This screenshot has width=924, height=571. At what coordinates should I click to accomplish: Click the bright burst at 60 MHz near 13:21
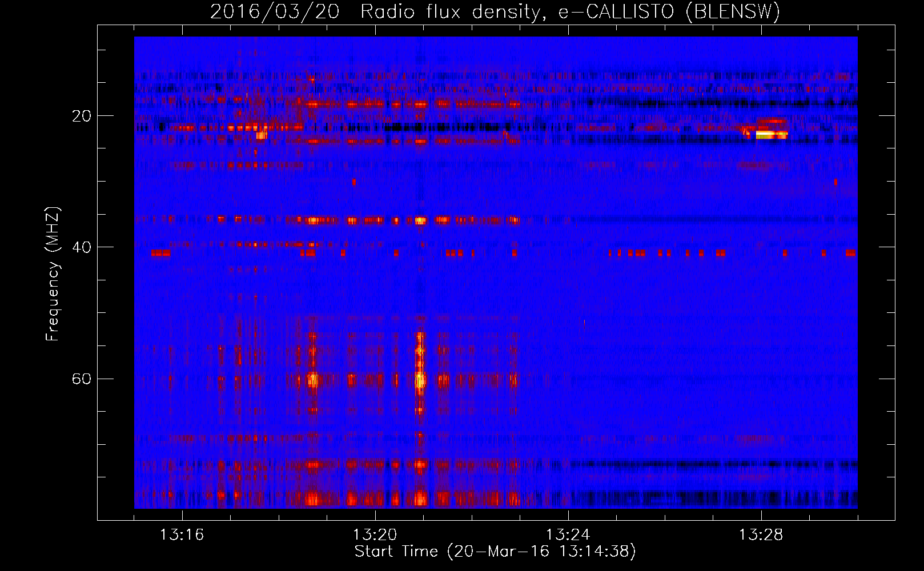tap(421, 379)
